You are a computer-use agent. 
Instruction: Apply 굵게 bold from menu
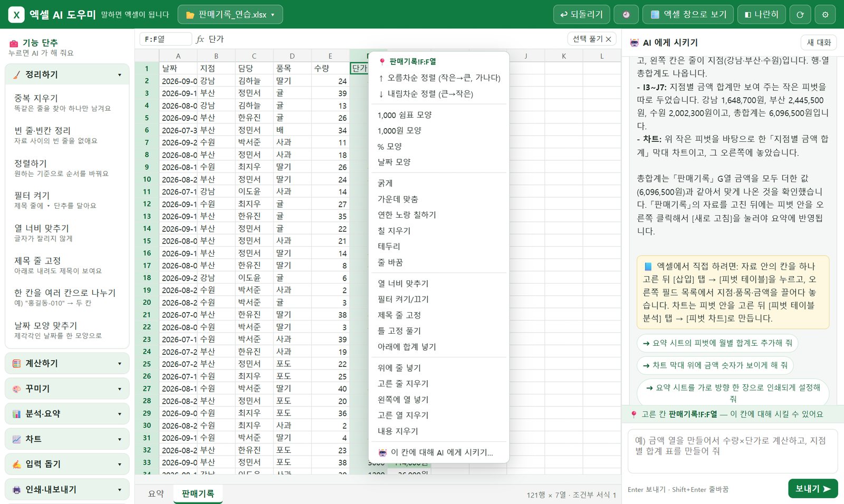click(x=438, y=183)
